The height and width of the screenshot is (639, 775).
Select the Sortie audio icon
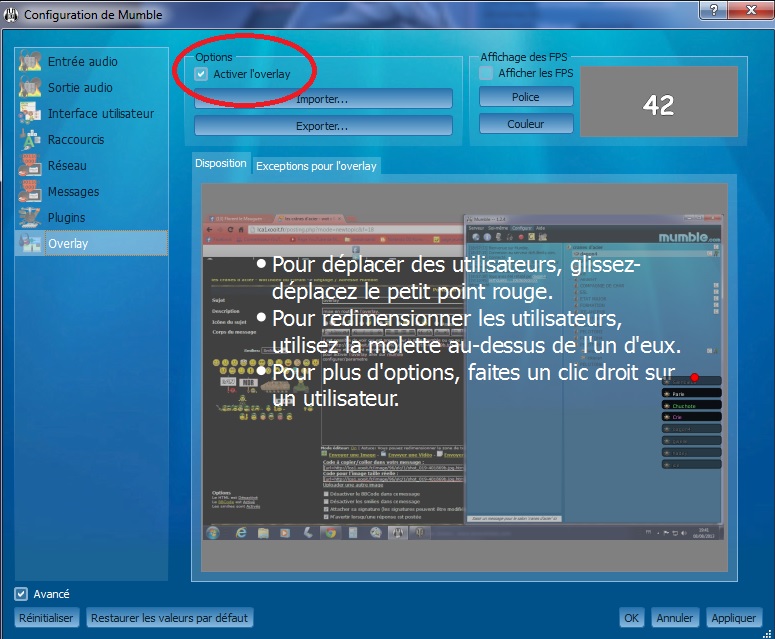click(30, 87)
